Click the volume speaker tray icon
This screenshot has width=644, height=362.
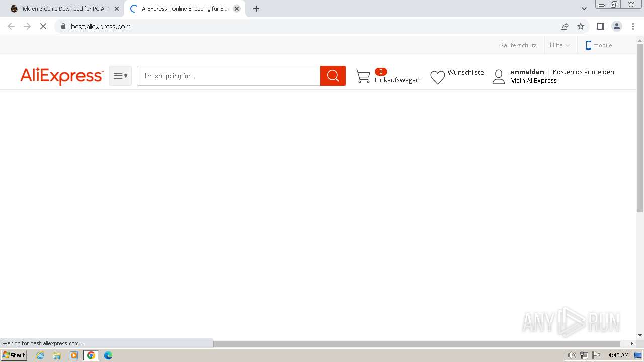(572, 355)
